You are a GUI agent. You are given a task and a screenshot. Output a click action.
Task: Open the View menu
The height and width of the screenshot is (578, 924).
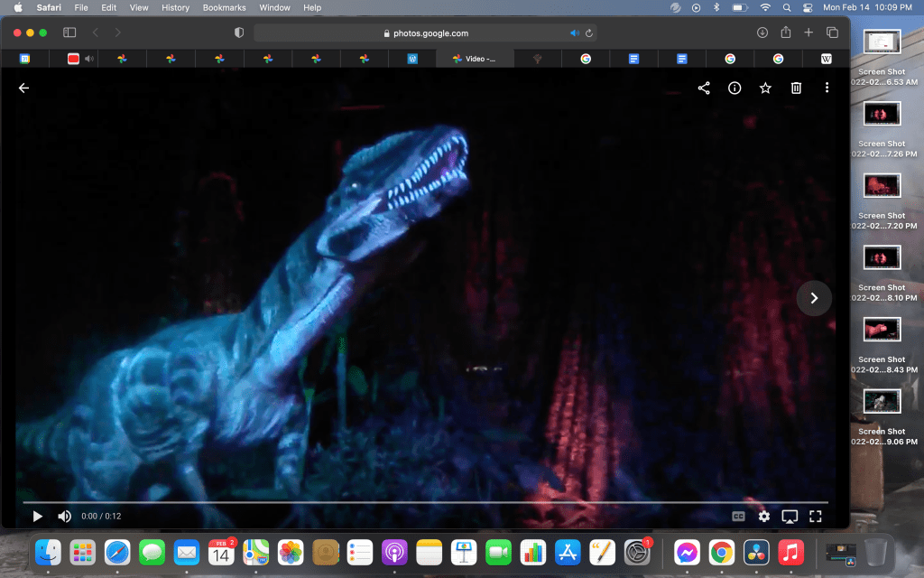tap(139, 7)
